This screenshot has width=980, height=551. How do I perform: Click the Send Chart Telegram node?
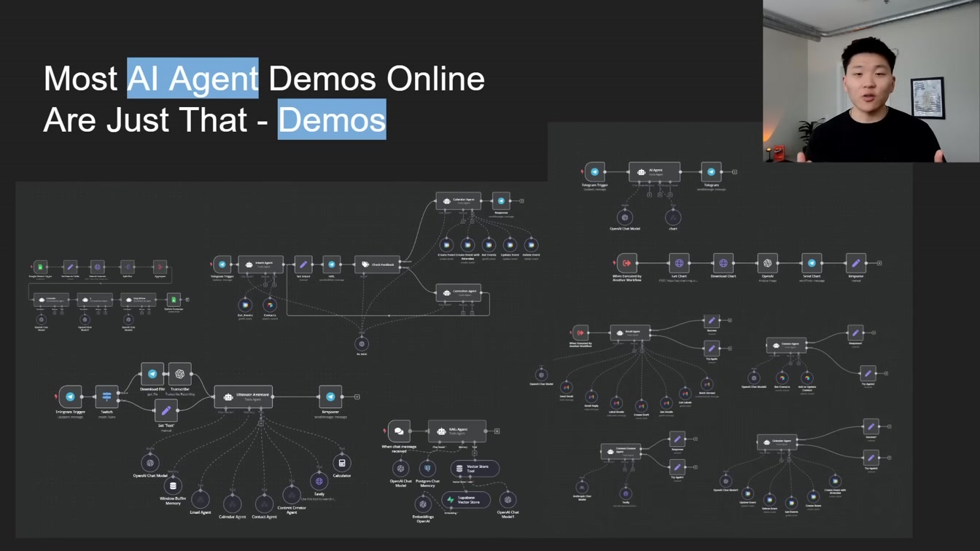click(812, 263)
